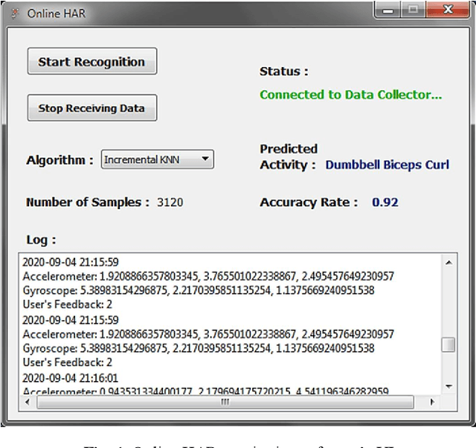Click the 0.92 accuracy rate value

click(385, 202)
